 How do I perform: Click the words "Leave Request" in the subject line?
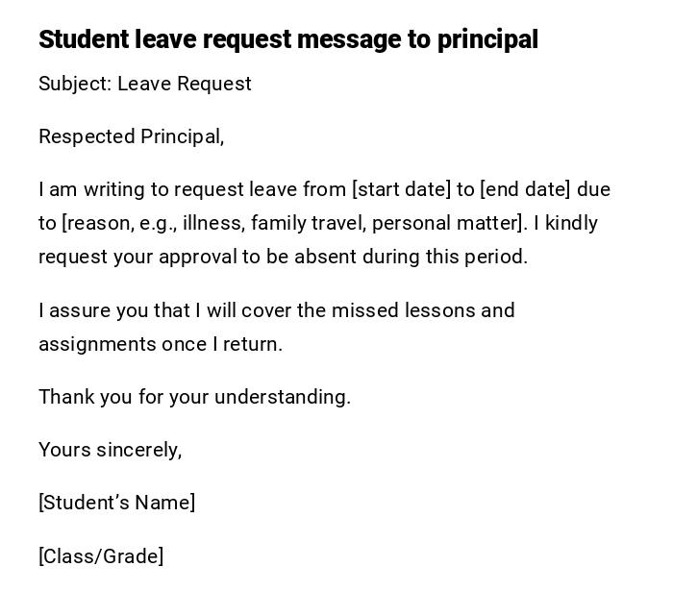tap(185, 84)
